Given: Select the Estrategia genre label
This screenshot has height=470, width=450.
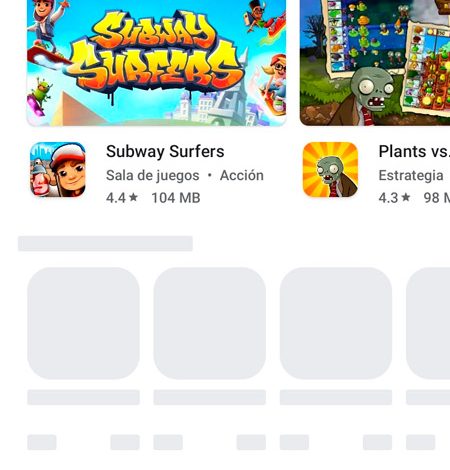Looking at the screenshot, I should point(411,176).
